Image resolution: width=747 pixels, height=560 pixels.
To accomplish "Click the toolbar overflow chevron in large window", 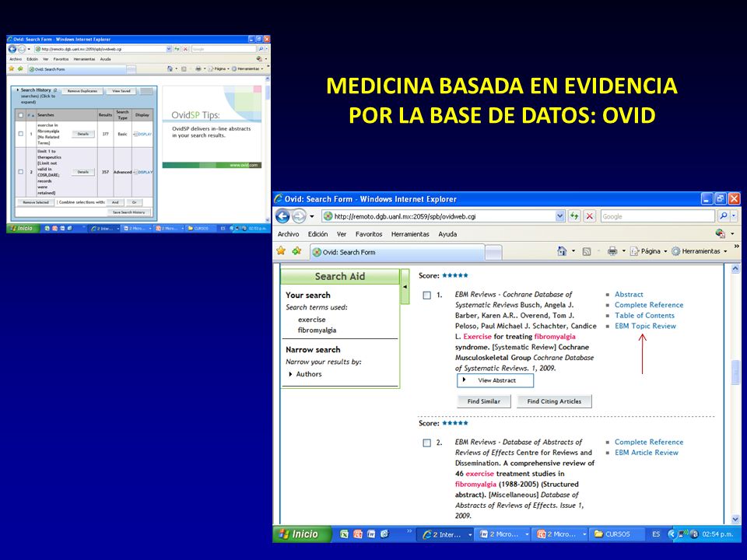I will coord(737,247).
